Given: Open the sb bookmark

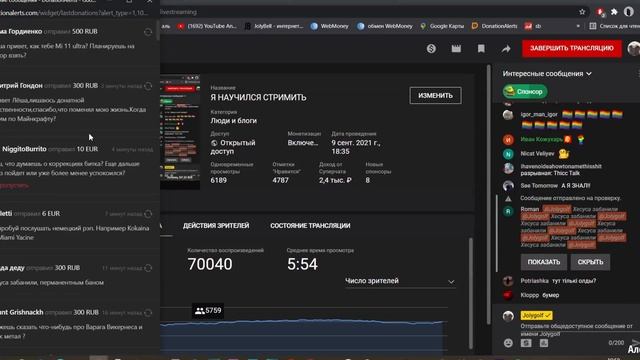Looking at the screenshot, I should (x=533, y=26).
